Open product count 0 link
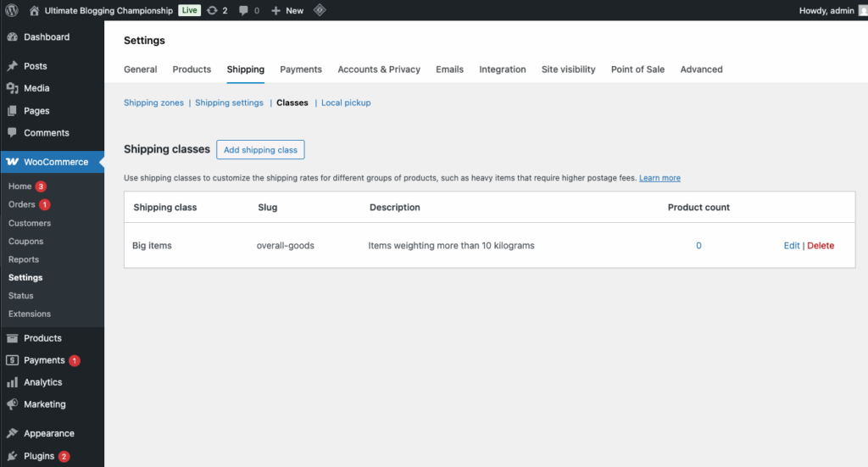Screen dimensions: 868x467 click(x=698, y=245)
